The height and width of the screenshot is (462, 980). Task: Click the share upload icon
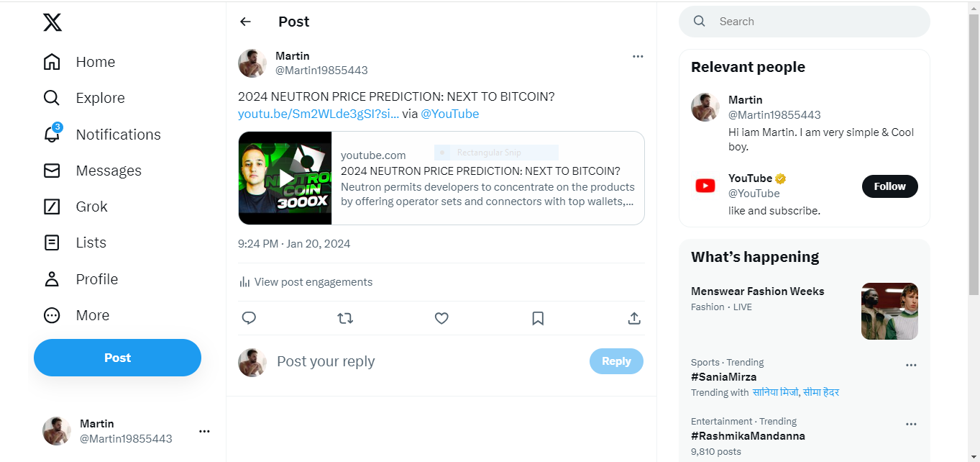pyautogui.click(x=634, y=318)
